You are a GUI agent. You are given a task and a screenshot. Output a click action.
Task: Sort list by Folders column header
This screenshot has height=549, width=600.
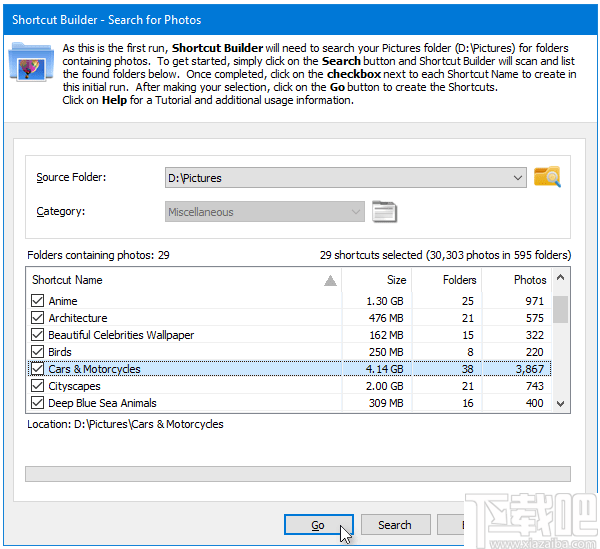(447, 280)
